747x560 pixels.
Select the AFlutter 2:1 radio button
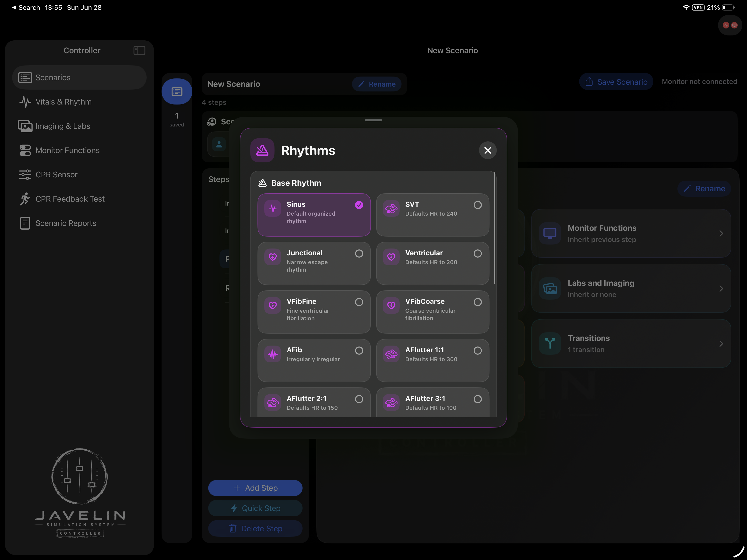click(x=359, y=399)
